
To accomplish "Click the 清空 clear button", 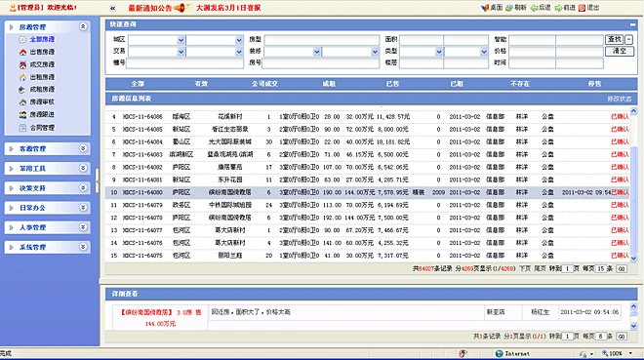I will click(620, 52).
